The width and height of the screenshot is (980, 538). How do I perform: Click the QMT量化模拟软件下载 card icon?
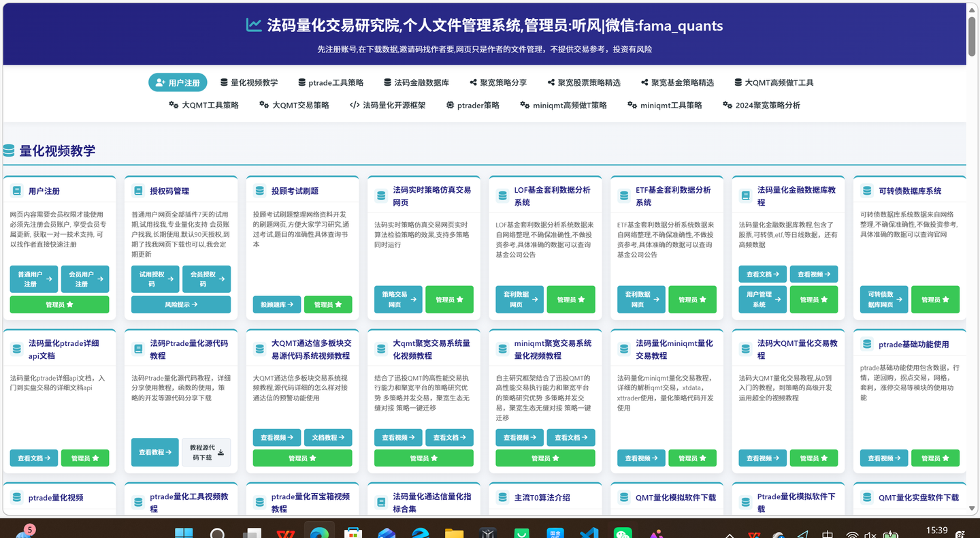(x=624, y=498)
